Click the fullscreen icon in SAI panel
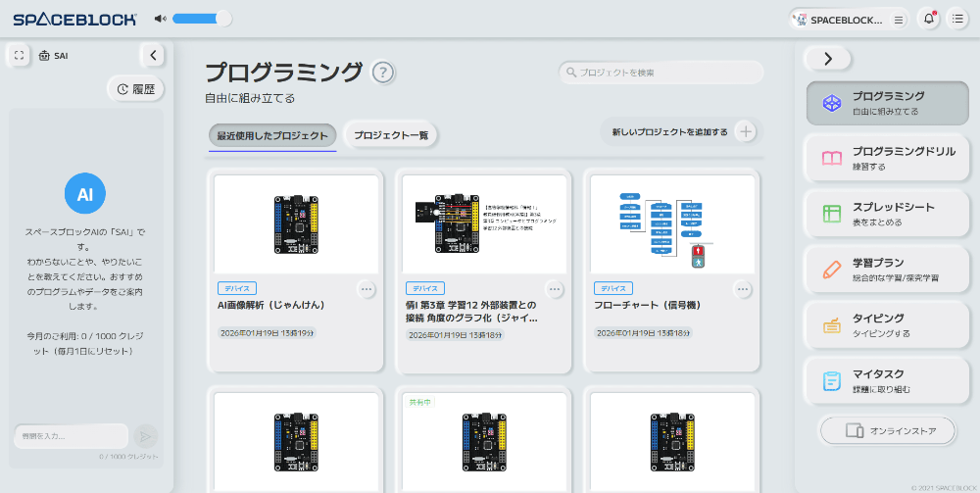The height and width of the screenshot is (493, 980). (19, 56)
